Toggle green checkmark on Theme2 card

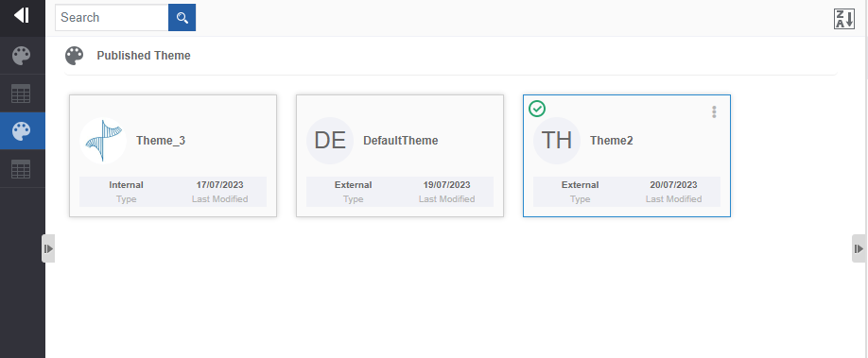[537, 109]
